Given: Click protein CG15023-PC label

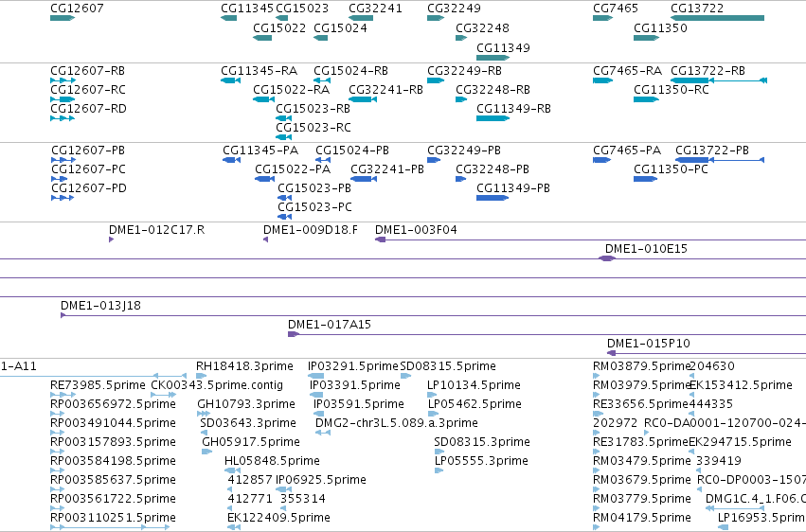Looking at the screenshot, I should pyautogui.click(x=314, y=207).
